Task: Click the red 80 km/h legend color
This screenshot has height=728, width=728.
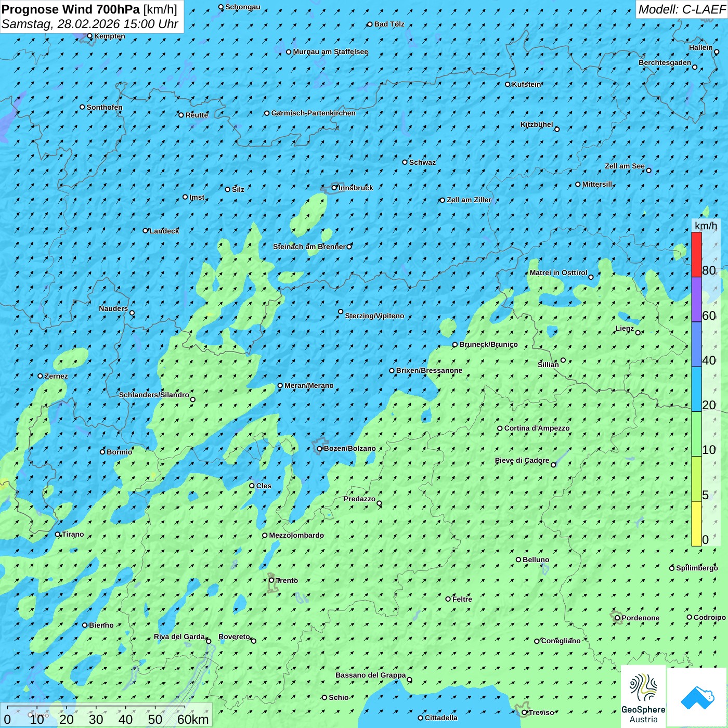Action: [696, 254]
